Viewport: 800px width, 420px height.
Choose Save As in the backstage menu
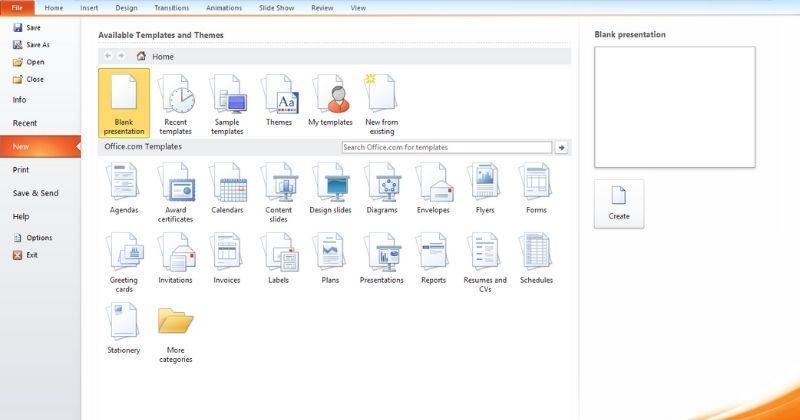point(32,45)
